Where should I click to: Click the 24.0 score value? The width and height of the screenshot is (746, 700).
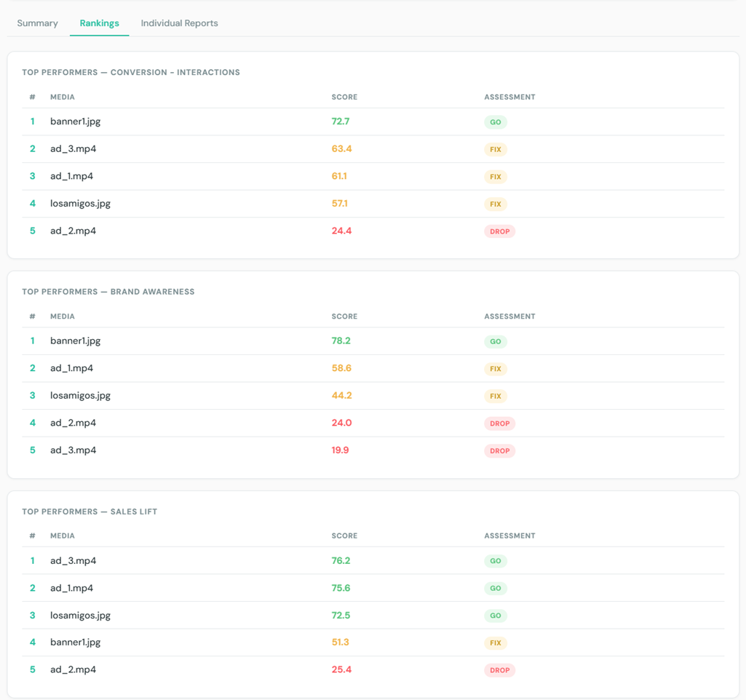click(x=341, y=423)
